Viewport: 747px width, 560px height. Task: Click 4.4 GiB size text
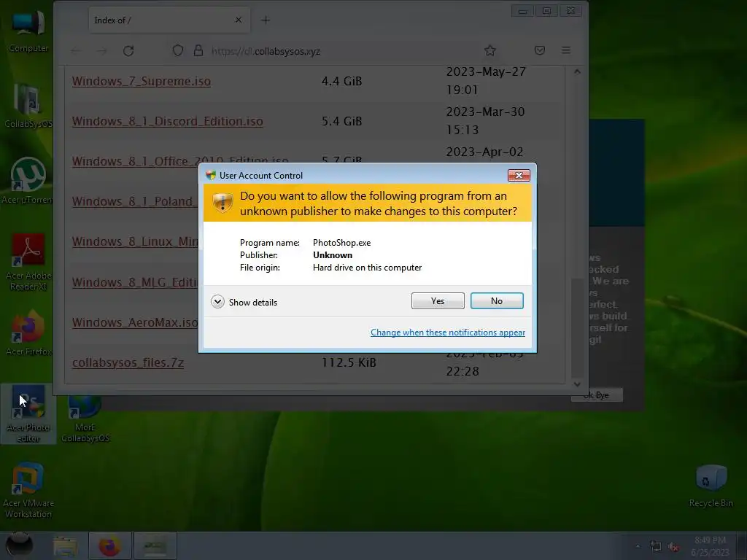(x=341, y=82)
